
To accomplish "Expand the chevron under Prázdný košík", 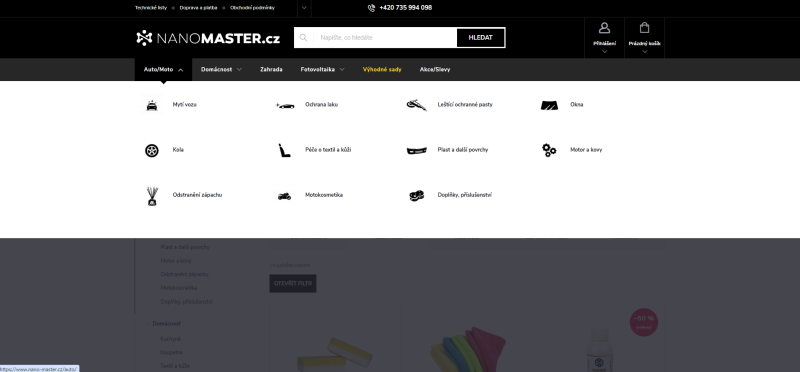I will point(644,51).
